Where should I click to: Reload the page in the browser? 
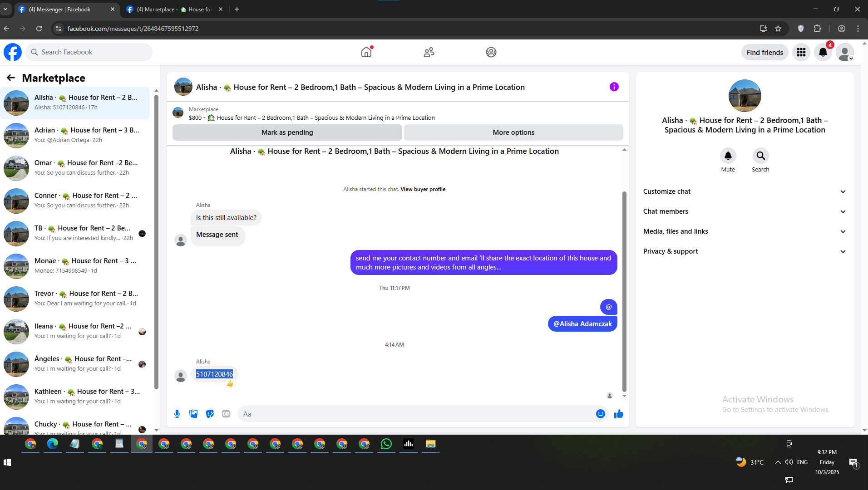(39, 29)
